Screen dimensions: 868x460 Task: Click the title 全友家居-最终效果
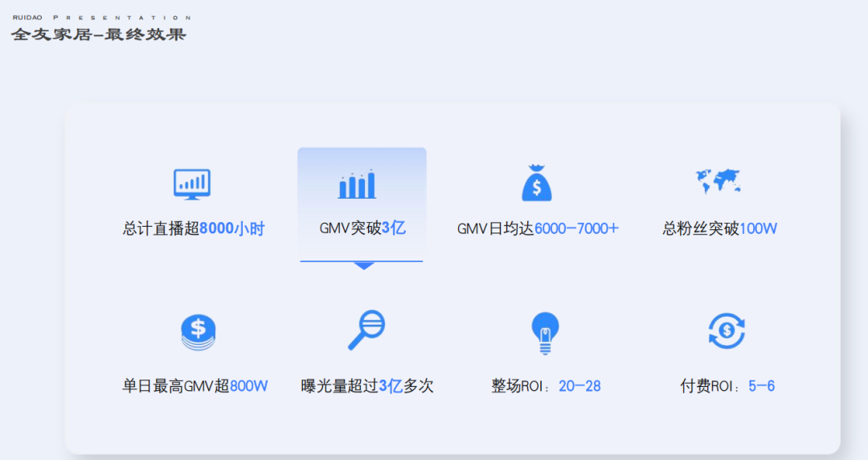(x=99, y=35)
